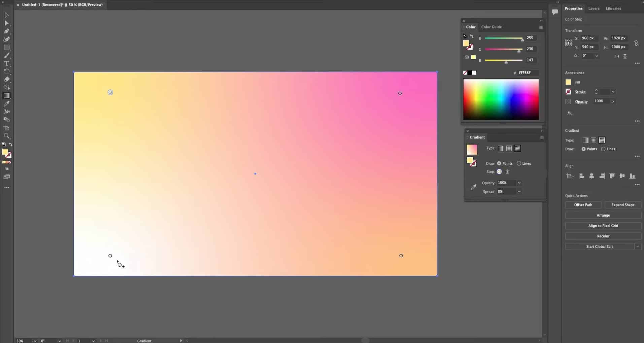
Task: Choose Lines draw option in Properties panel
Action: [x=603, y=149]
